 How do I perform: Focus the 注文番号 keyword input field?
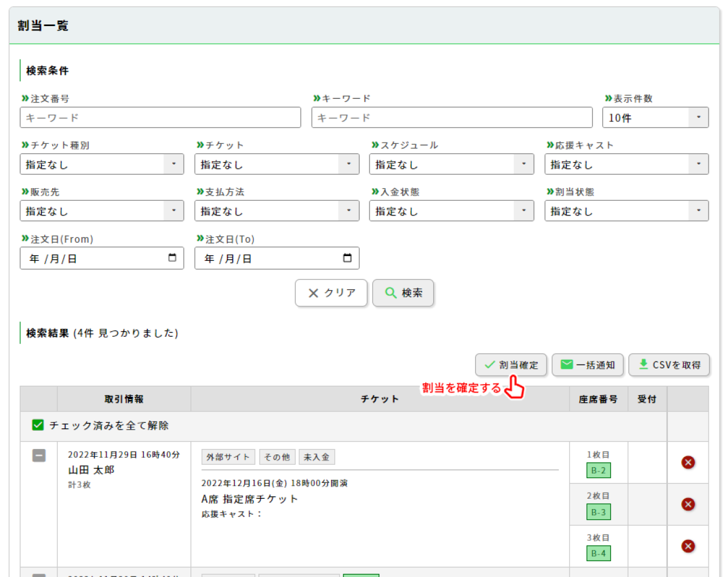[160, 118]
